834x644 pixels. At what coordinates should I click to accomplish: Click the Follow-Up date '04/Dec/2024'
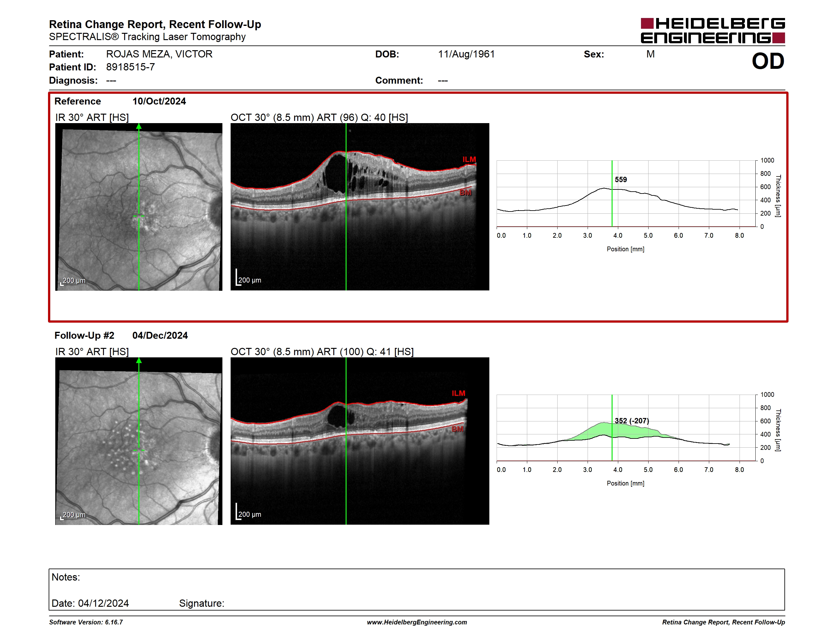click(x=160, y=336)
